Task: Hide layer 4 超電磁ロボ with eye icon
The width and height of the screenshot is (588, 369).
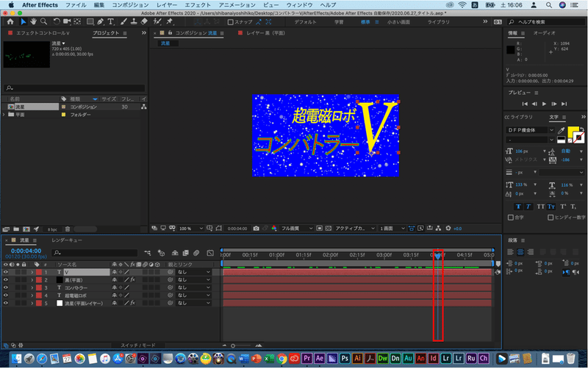Action: [6, 295]
